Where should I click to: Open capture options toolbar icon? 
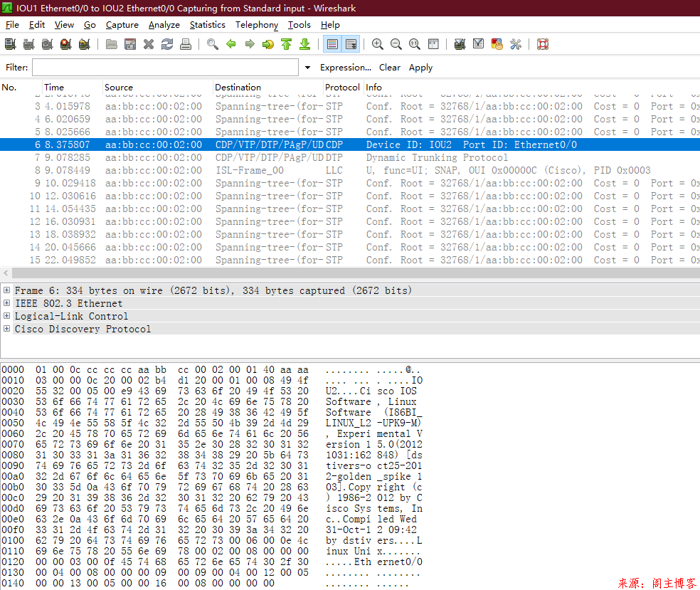[x=28, y=44]
